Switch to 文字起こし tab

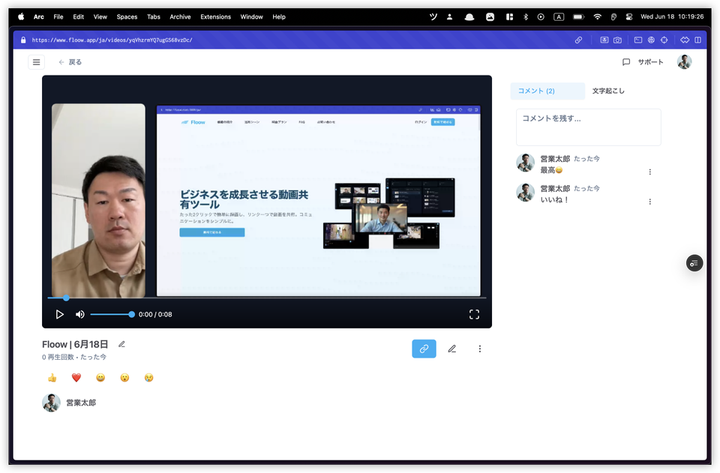pyautogui.click(x=609, y=91)
